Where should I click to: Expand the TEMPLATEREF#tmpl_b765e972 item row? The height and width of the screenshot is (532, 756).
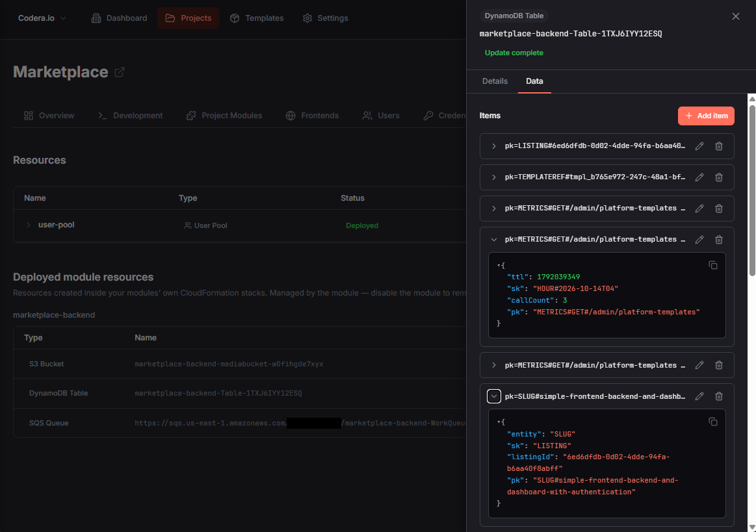[494, 177]
